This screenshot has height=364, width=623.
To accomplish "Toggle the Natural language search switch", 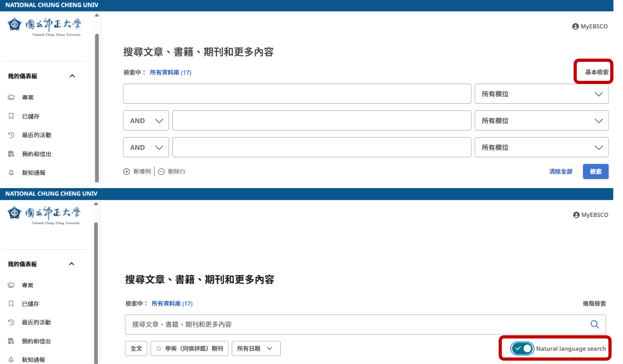I will point(522,349).
